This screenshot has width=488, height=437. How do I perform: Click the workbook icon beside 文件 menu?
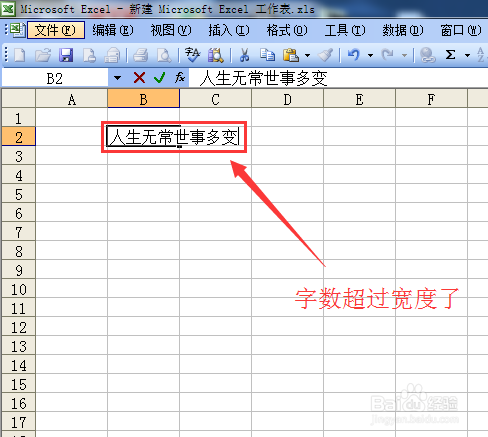tap(17, 30)
